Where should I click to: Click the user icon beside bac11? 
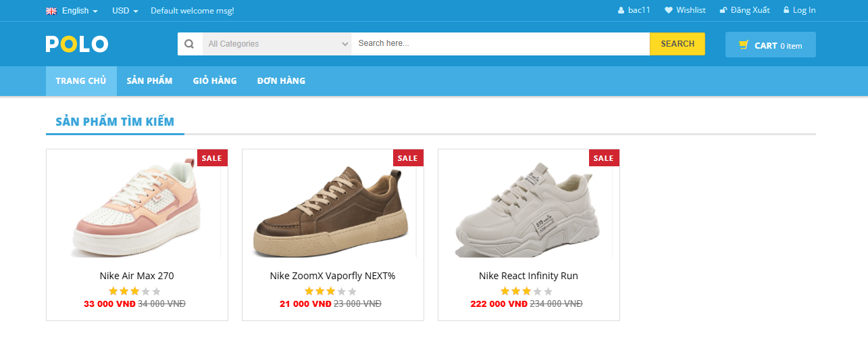621,10
